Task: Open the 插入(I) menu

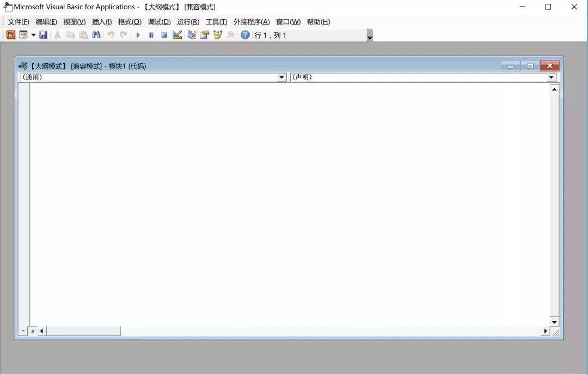Action: (x=101, y=22)
